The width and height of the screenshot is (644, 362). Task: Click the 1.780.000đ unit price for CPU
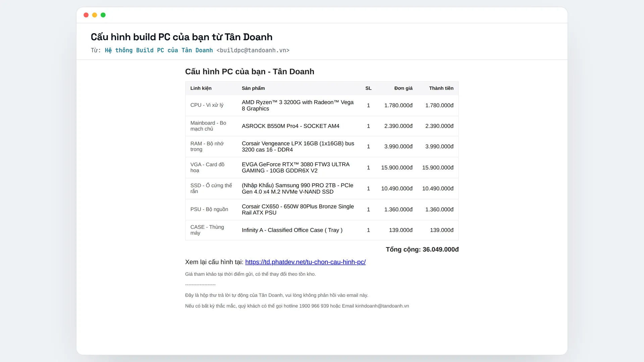coord(398,105)
